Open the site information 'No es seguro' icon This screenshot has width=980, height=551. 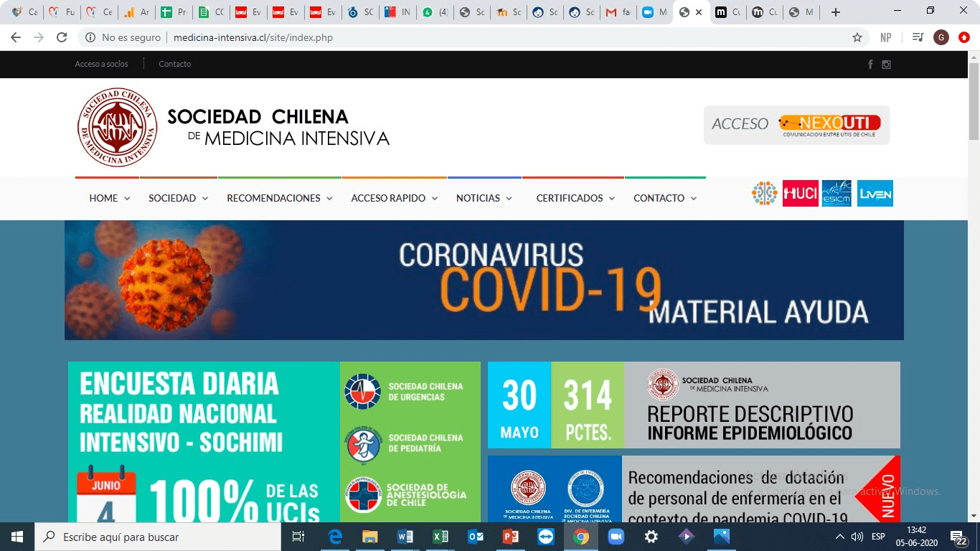click(90, 37)
